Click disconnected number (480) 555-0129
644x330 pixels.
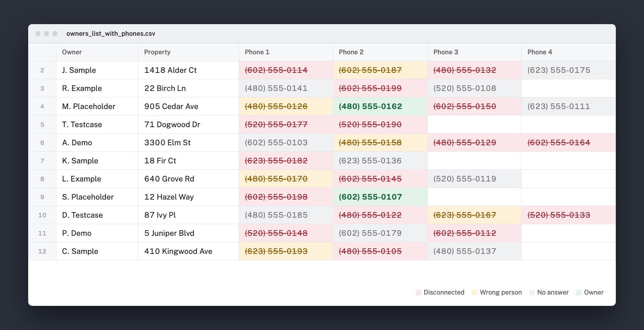pyautogui.click(x=474, y=142)
